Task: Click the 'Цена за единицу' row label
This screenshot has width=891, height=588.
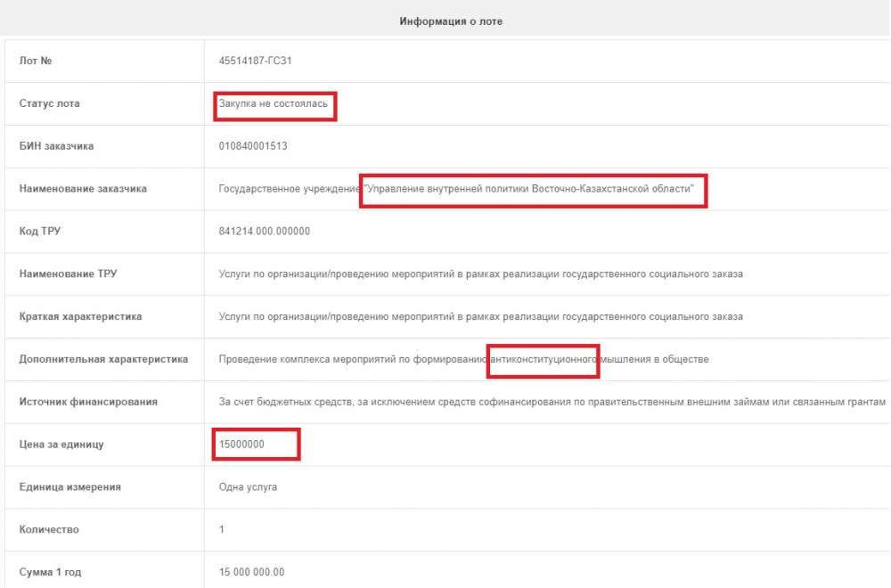Action: coord(61,444)
